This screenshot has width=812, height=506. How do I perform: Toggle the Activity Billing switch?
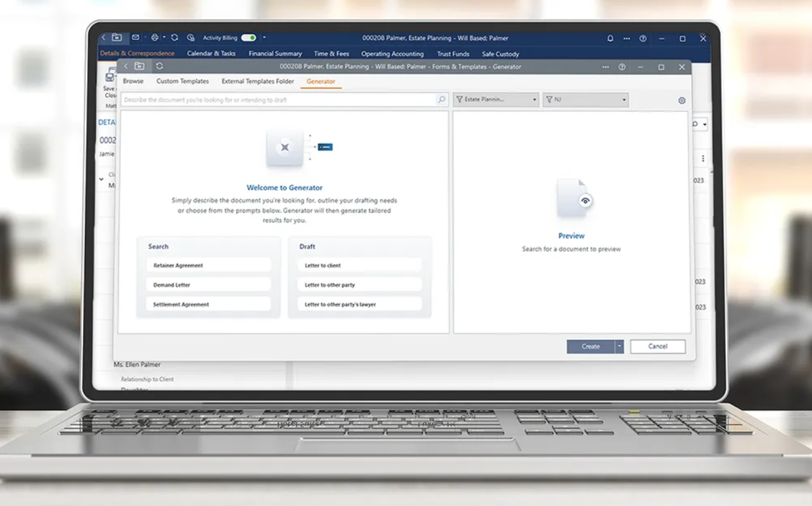(x=248, y=38)
